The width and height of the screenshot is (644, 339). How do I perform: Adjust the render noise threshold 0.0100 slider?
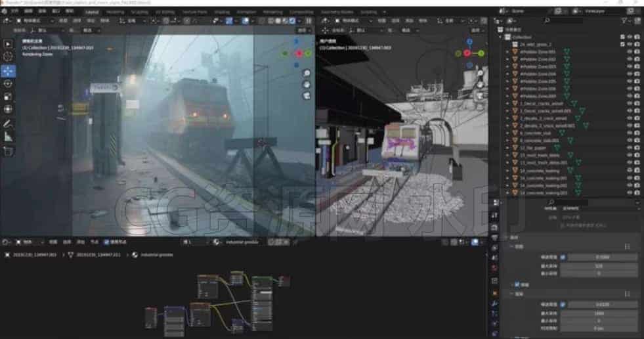click(x=602, y=304)
